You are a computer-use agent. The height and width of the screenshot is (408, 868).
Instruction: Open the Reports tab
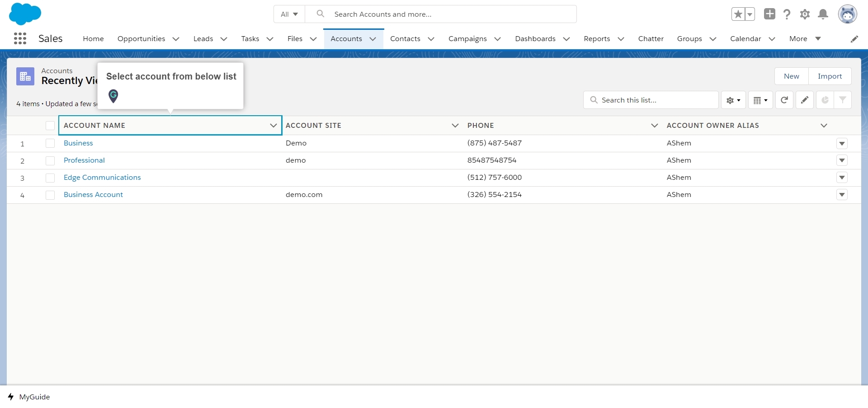[x=598, y=38]
